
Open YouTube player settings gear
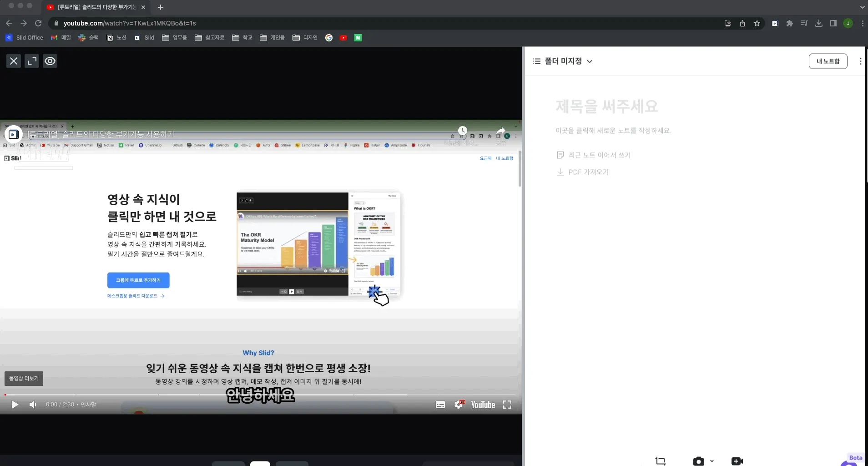click(x=459, y=405)
